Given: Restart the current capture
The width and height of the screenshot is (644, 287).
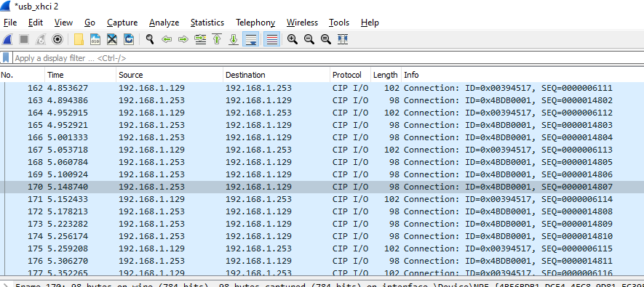Looking at the screenshot, I should 41,39.
